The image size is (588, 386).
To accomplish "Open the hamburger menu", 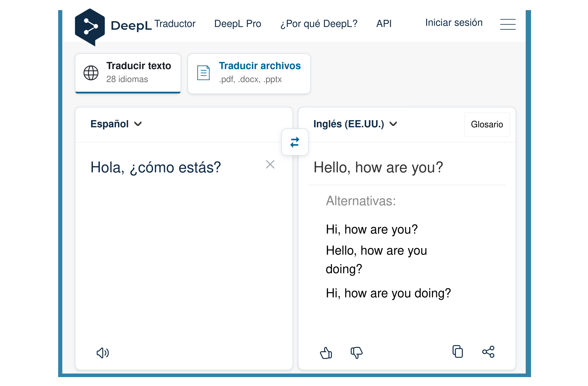I will click(x=508, y=24).
